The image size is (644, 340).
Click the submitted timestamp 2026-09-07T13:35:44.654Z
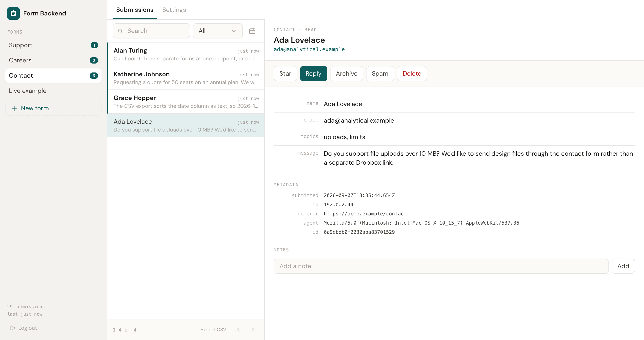(359, 195)
